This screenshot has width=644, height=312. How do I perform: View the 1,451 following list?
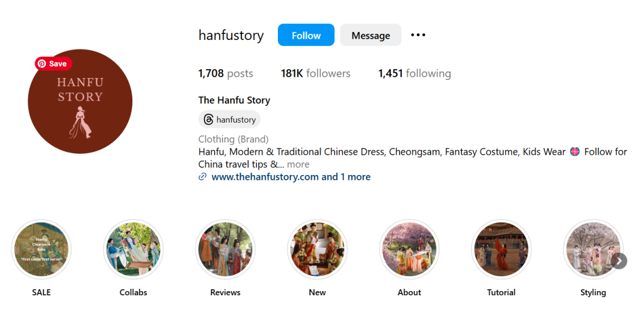[x=414, y=74]
